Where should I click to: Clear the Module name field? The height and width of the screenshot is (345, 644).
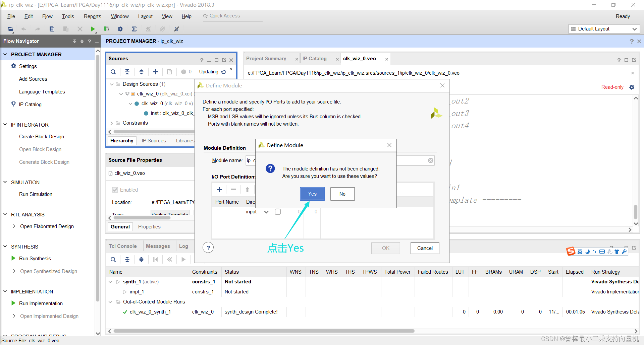pyautogui.click(x=430, y=160)
